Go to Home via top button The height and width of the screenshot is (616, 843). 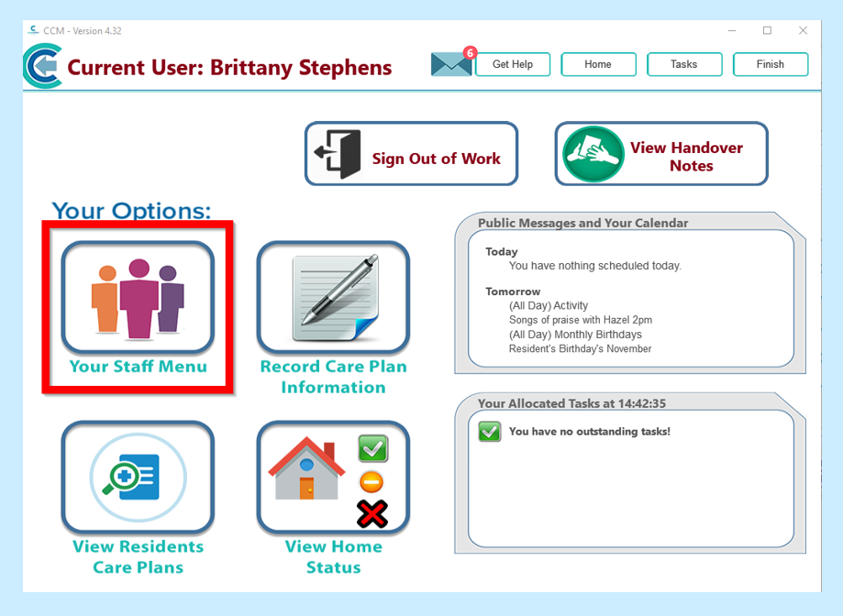coord(598,64)
